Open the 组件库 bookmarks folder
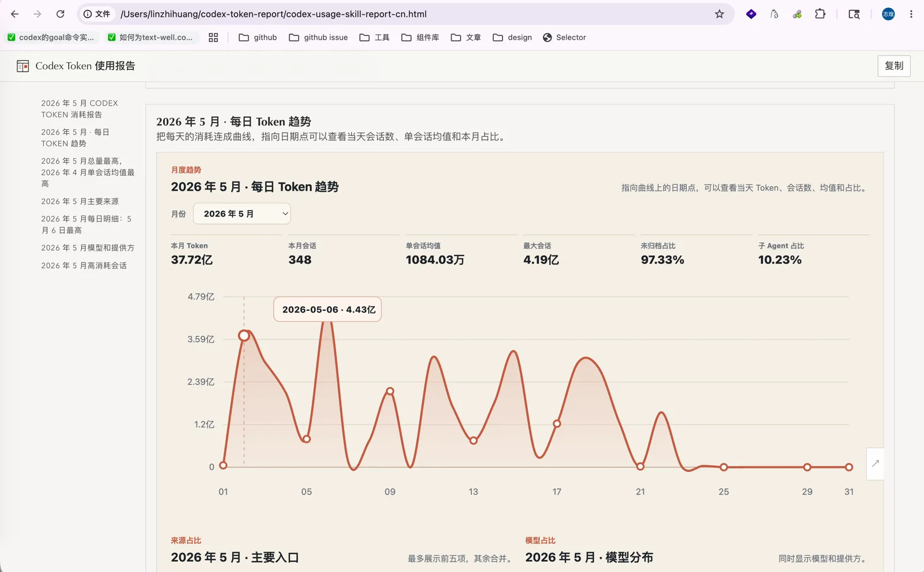Viewport: 924px width, 572px height. pos(420,38)
